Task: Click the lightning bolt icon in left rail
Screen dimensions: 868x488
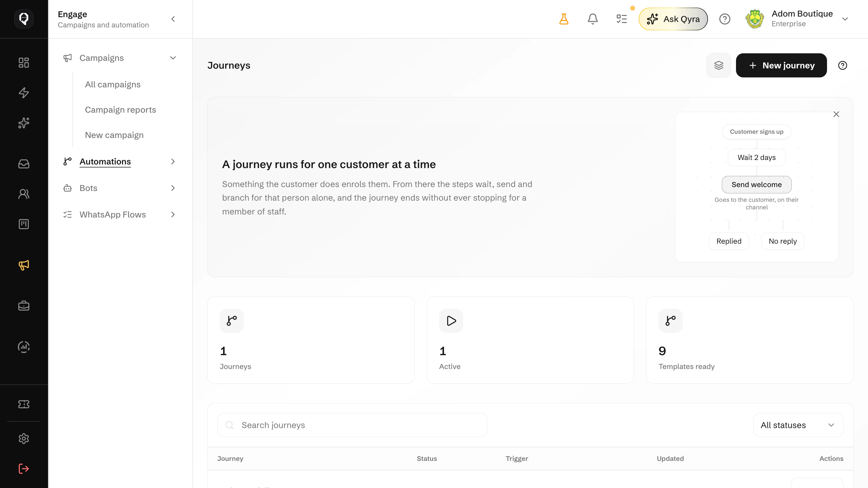Action: pos(24,92)
